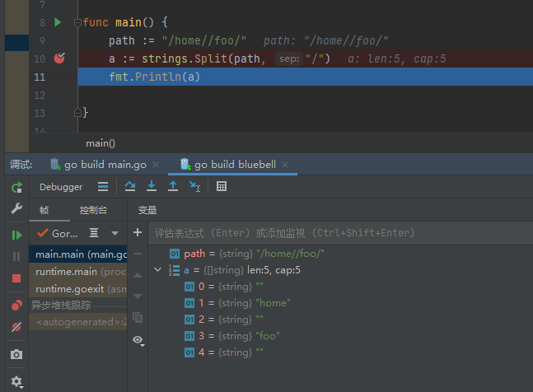Select runtime.main stack frame
533x392 pixels.
pos(78,271)
